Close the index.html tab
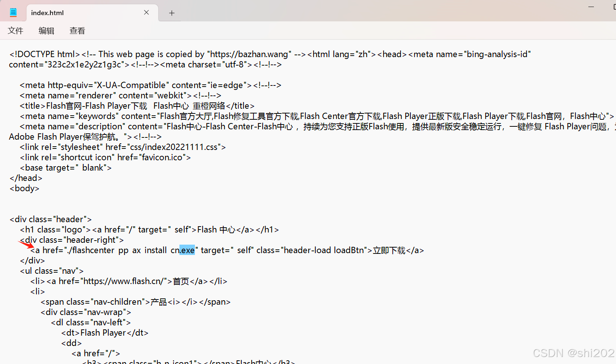 point(146,13)
